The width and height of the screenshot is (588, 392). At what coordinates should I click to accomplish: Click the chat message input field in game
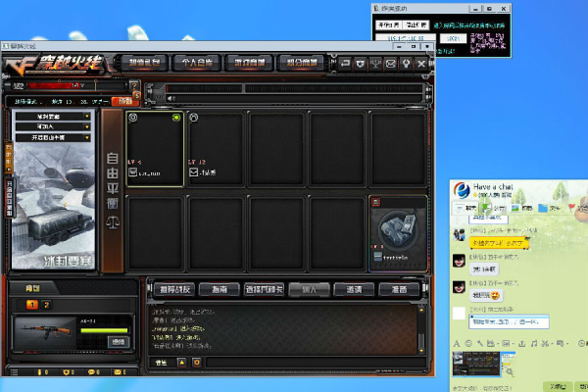(x=315, y=362)
